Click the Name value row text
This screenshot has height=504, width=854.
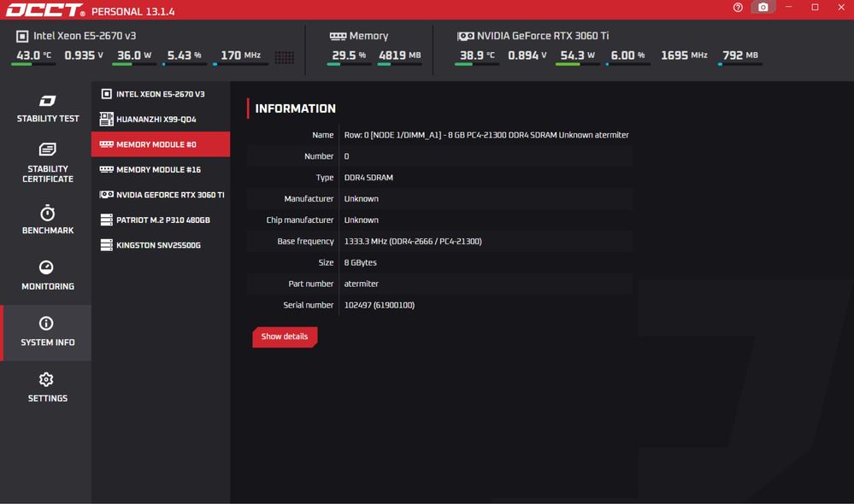pyautogui.click(x=486, y=135)
